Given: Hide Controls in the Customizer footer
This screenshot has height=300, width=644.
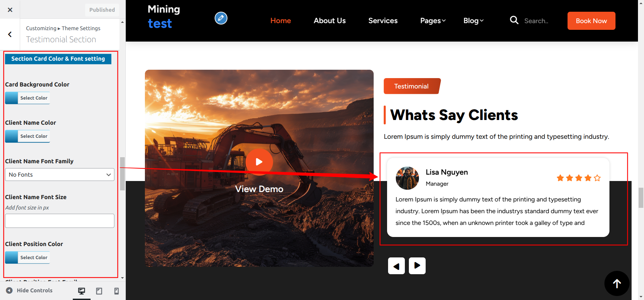Looking at the screenshot, I should coord(30,290).
